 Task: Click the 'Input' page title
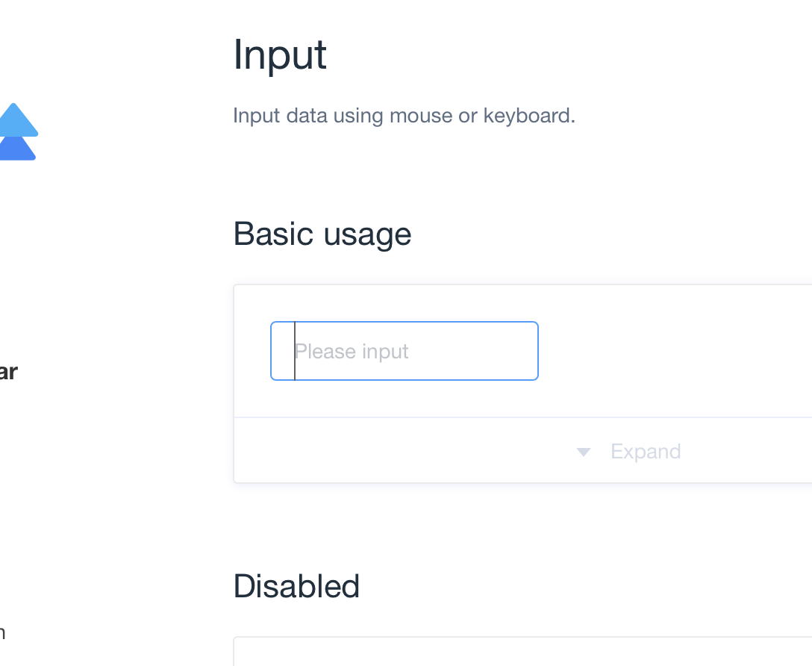(x=280, y=55)
